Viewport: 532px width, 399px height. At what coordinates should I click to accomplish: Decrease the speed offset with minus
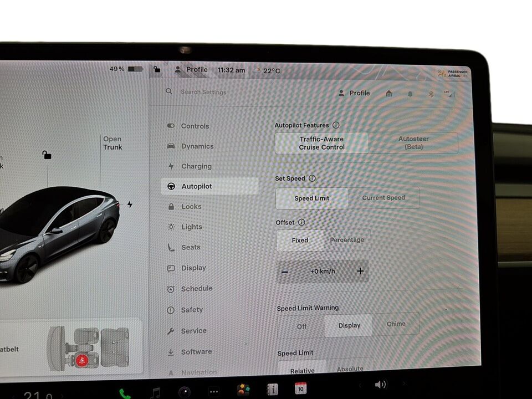285,272
